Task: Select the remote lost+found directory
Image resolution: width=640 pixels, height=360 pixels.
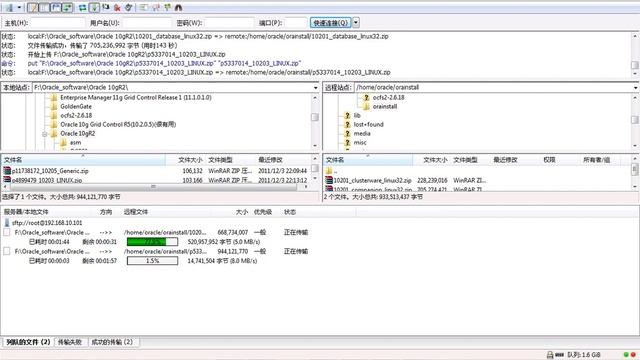Action: click(x=369, y=124)
